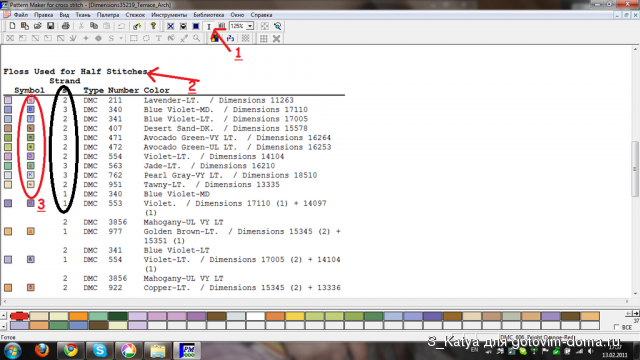Viewport: 640px width, 360px height.
Task: Open Skype from the Windows taskbar
Action: pyautogui.click(x=99, y=350)
